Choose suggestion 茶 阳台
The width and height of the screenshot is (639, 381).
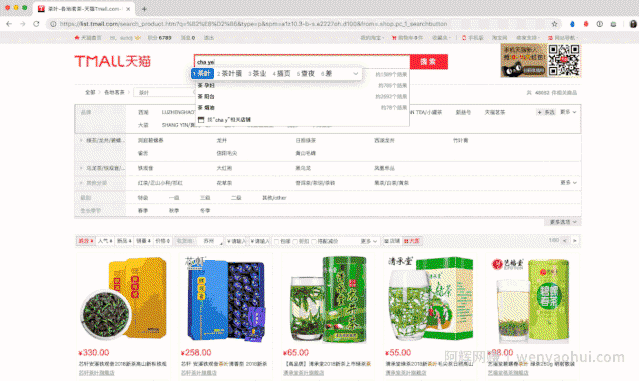click(x=206, y=96)
